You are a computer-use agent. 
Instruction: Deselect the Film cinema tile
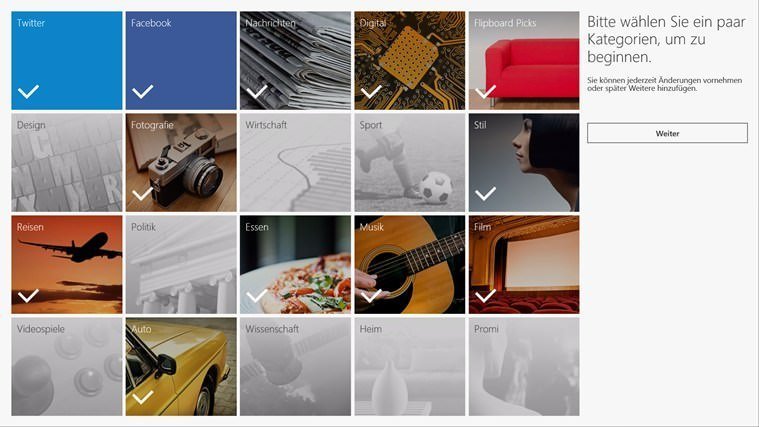[524, 265]
